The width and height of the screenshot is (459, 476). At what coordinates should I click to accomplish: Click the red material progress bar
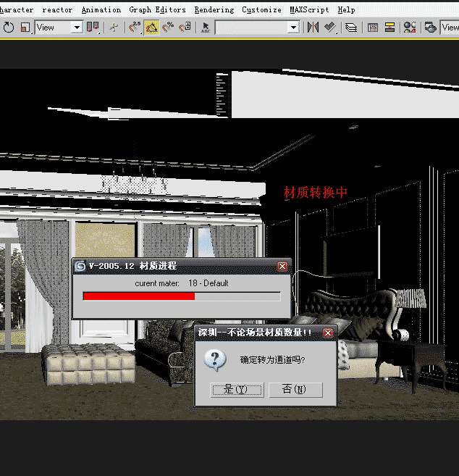point(182,296)
